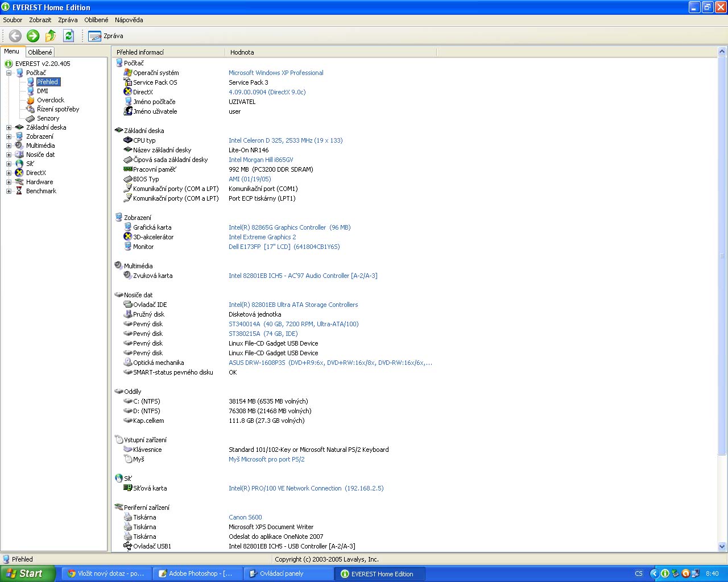The width and height of the screenshot is (728, 582).
Task: Click the Canon S600 printer link
Action: point(245,517)
